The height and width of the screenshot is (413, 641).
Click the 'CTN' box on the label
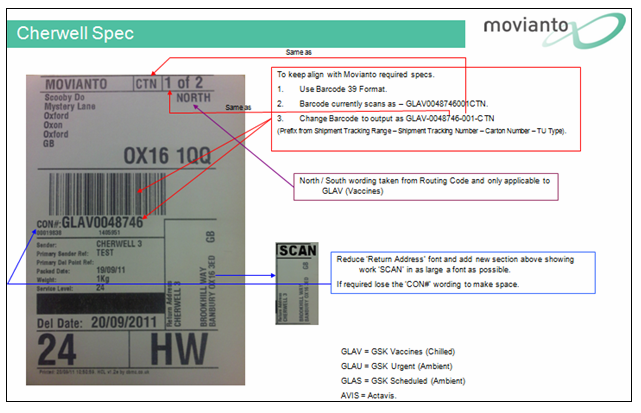click(x=146, y=84)
